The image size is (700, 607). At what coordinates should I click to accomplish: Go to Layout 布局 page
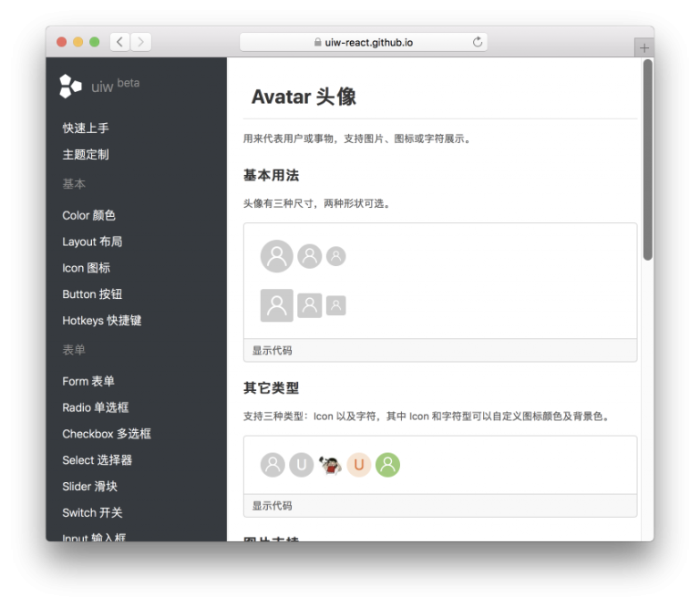click(92, 242)
